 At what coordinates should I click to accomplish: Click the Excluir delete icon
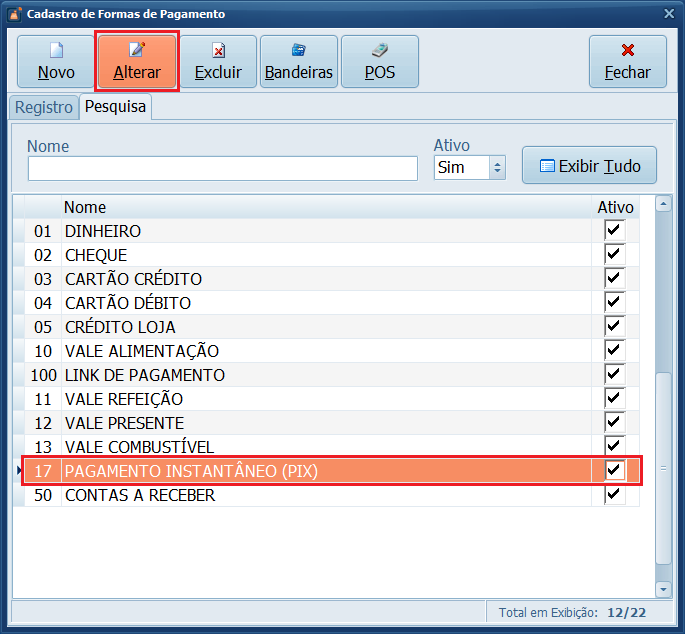coord(218,49)
